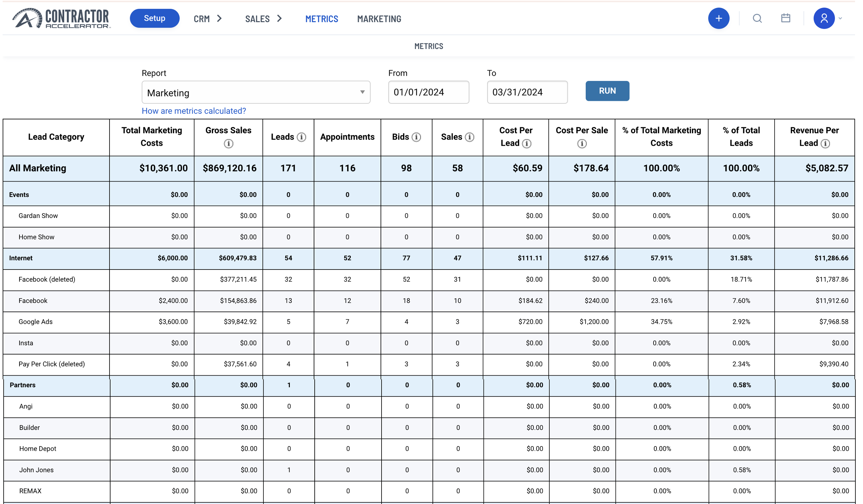Go to the MARKETING tab
Viewport: 863px width, 504px height.
tap(379, 19)
